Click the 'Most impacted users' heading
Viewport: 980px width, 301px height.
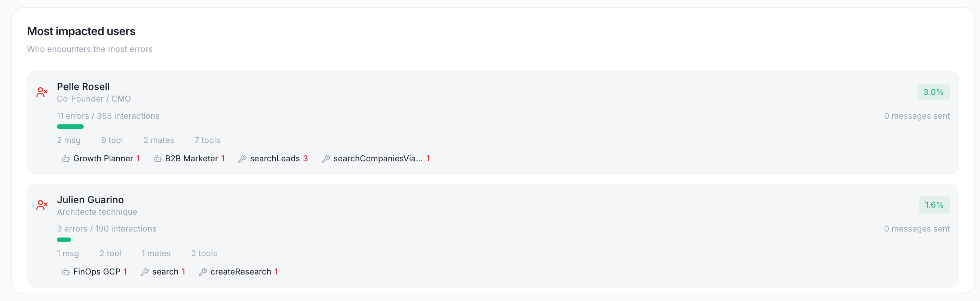click(x=81, y=31)
